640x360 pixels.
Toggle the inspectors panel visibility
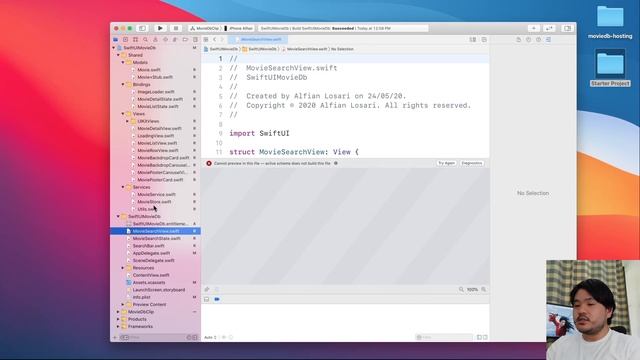[x=567, y=28]
